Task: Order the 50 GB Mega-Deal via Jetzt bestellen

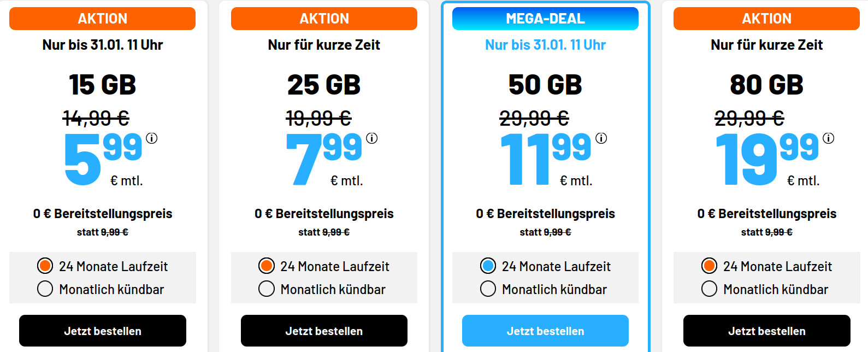Action: pyautogui.click(x=545, y=331)
